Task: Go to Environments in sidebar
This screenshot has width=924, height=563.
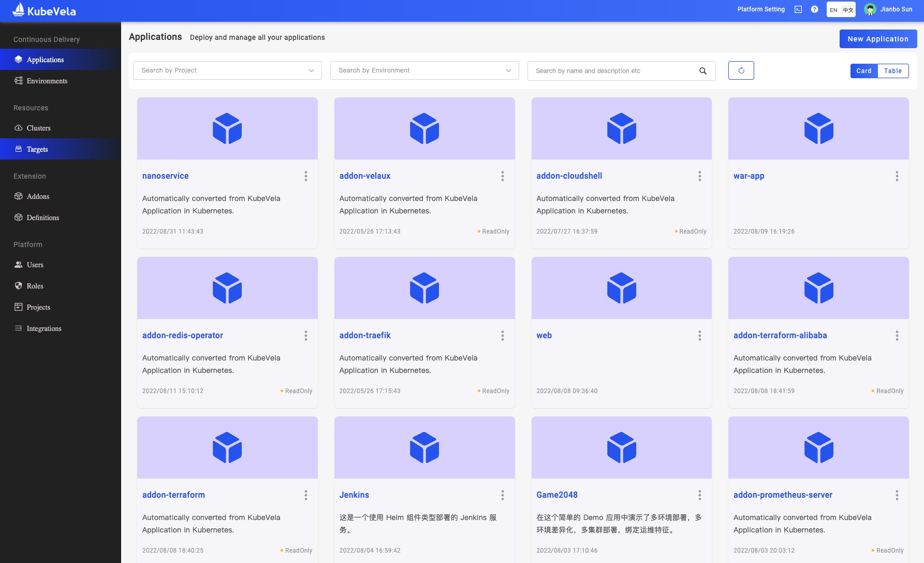Action: click(61, 81)
